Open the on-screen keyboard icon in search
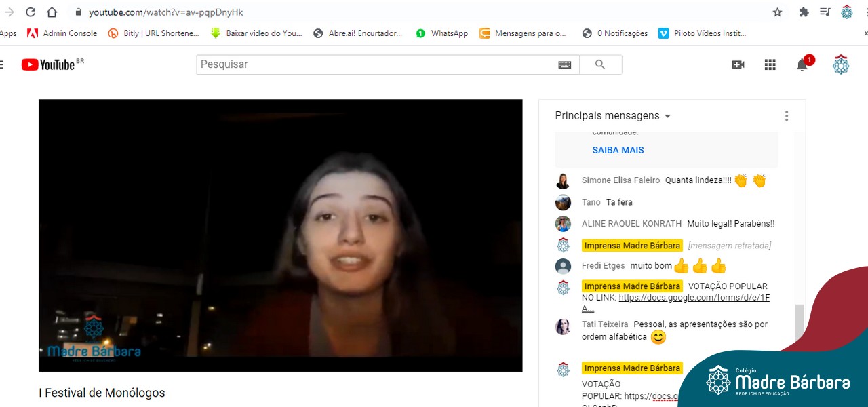Image resolution: width=868 pixels, height=407 pixels. [x=565, y=64]
